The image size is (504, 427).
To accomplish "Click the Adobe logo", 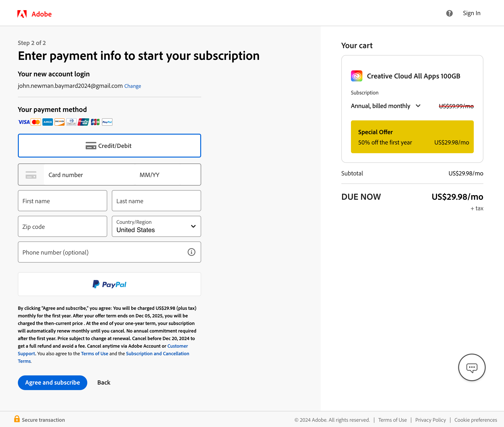I will [x=35, y=14].
